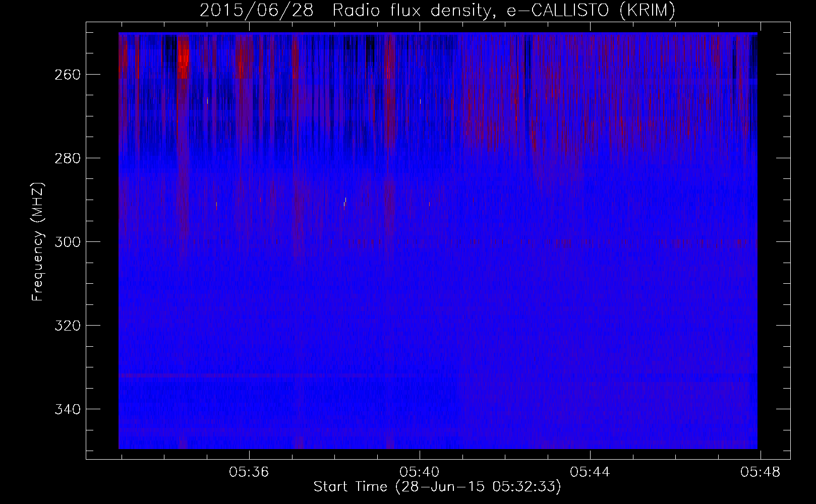Click the 260 frequency tick label

coord(67,75)
